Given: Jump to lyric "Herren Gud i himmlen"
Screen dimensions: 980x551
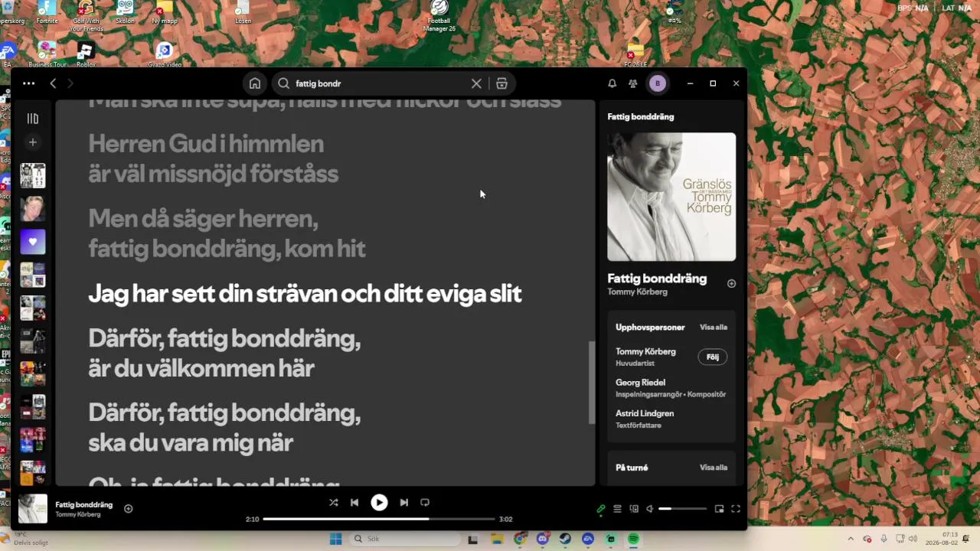Looking at the screenshot, I should point(206,144).
